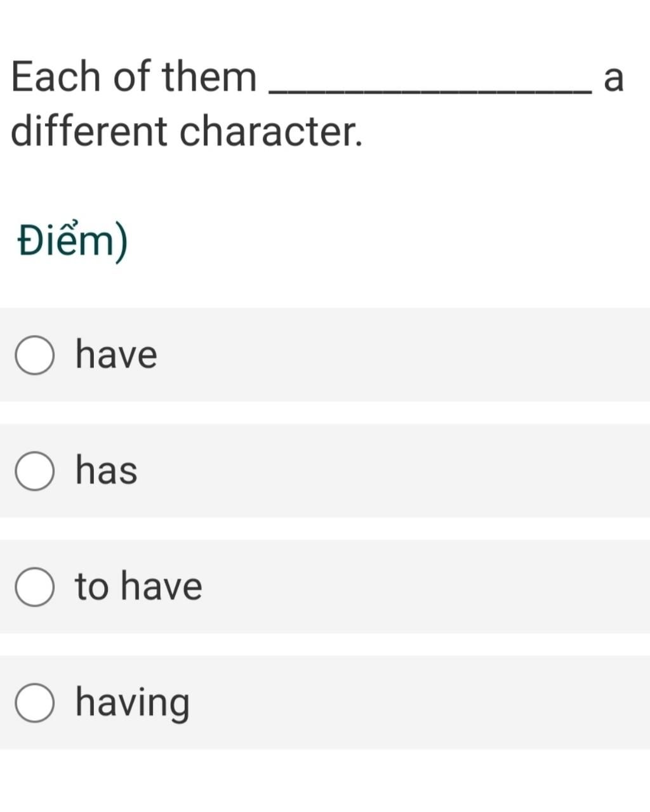
Task: Tap the gray row containing "have" option
Action: coord(325,355)
